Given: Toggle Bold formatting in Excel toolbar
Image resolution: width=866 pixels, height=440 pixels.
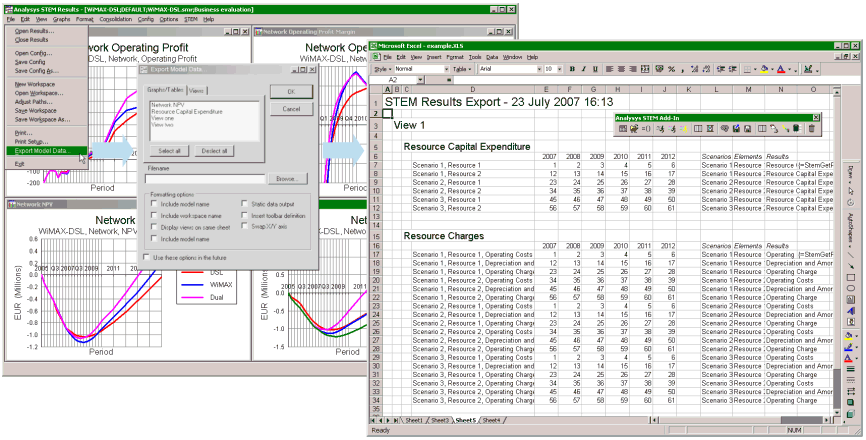Looking at the screenshot, I should (x=572, y=69).
